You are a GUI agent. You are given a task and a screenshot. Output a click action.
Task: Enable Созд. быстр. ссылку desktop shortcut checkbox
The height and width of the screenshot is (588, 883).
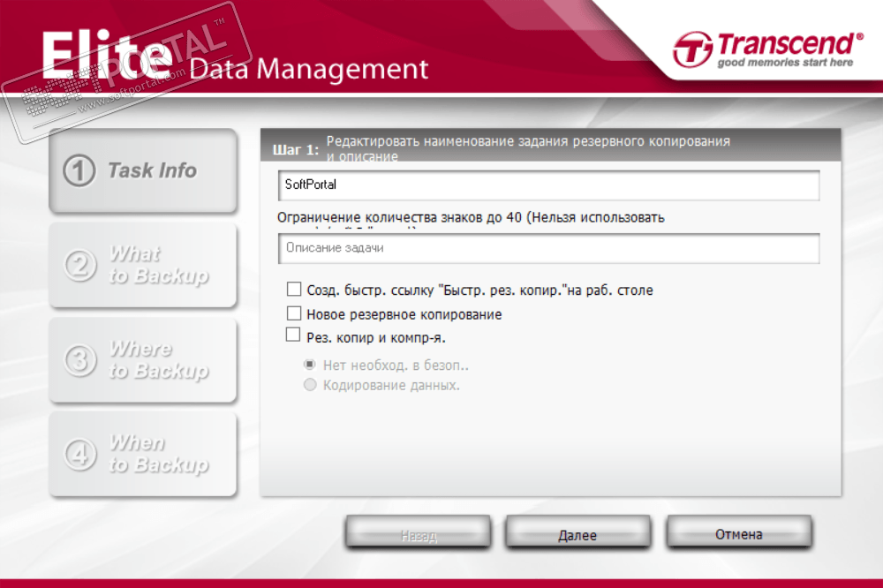[294, 290]
